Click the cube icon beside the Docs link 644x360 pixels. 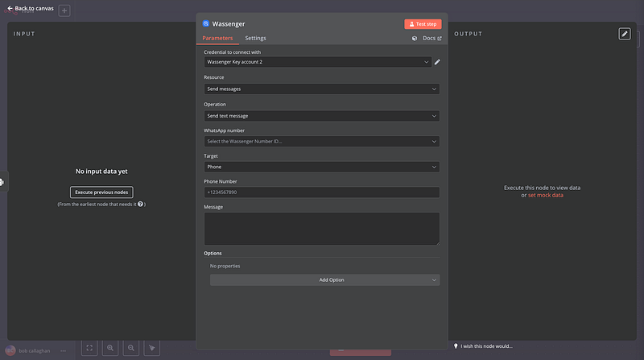[x=415, y=38]
